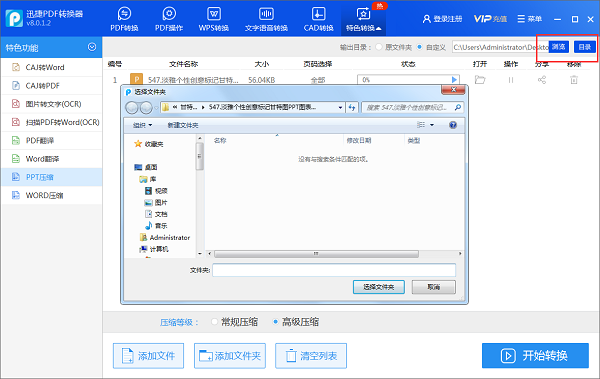Switch to WPS转换 tab
600x379 pixels.
click(214, 19)
